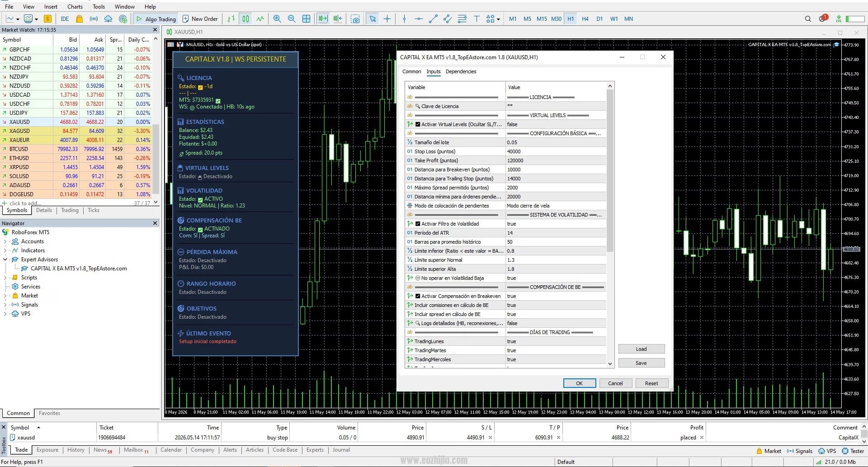The width and height of the screenshot is (868, 467).
Task: Toggle chart auto-scroll icon
Action: point(323,19)
